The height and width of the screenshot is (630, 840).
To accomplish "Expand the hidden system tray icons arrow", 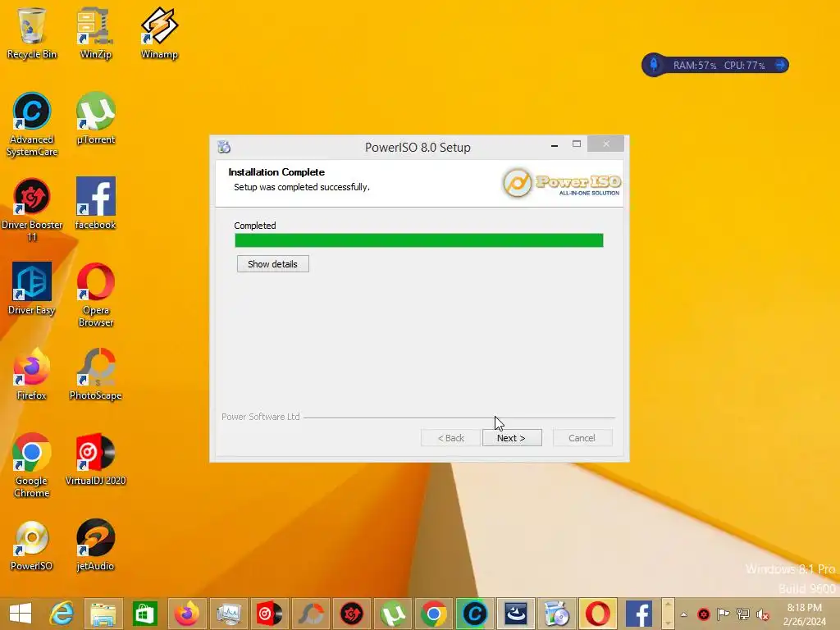I will pos(683,614).
